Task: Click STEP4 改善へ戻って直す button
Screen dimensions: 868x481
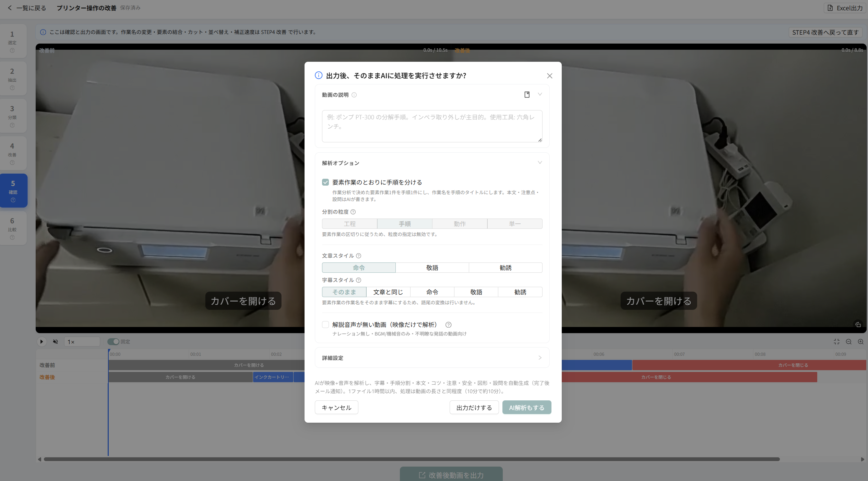Action: 825,32
